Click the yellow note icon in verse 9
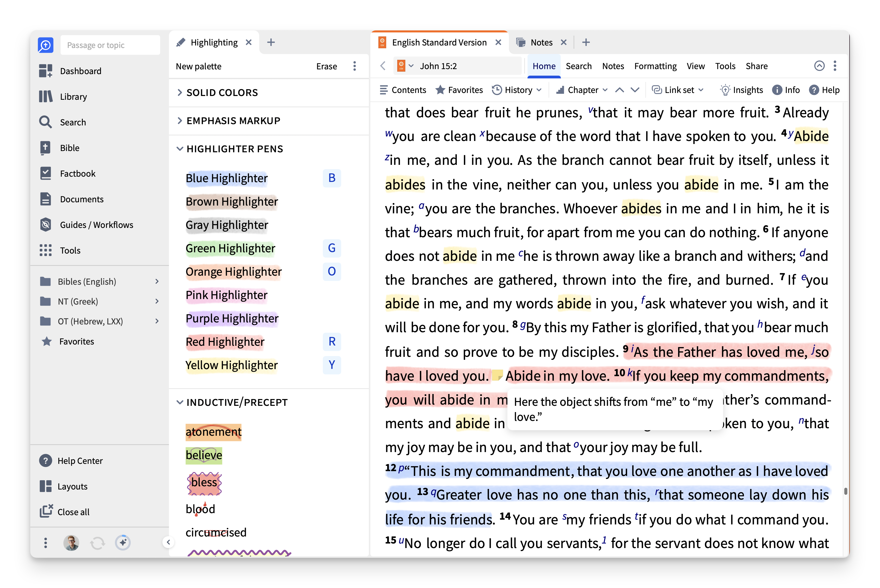This screenshot has height=588, width=880. click(497, 375)
